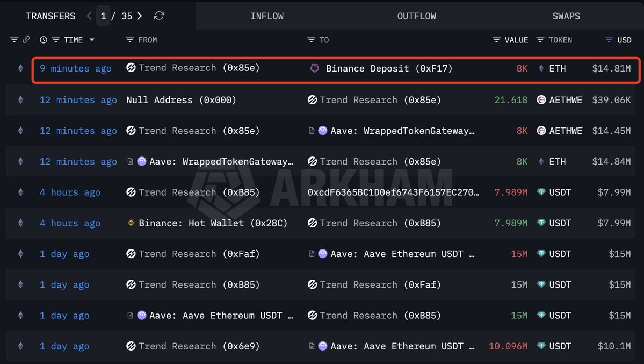Image resolution: width=644 pixels, height=364 pixels.
Task: Open the TOKEN column filter
Action: [540, 40]
